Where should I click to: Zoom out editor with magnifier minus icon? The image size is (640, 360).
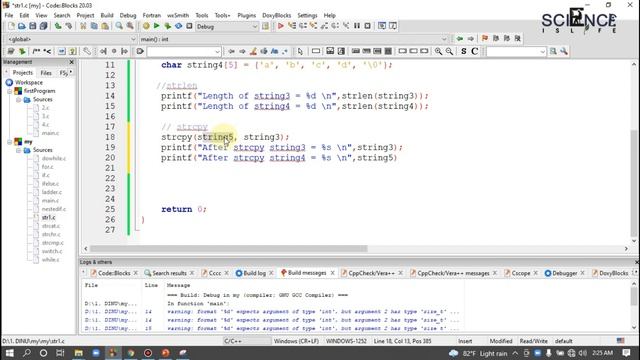[x=449, y=51]
